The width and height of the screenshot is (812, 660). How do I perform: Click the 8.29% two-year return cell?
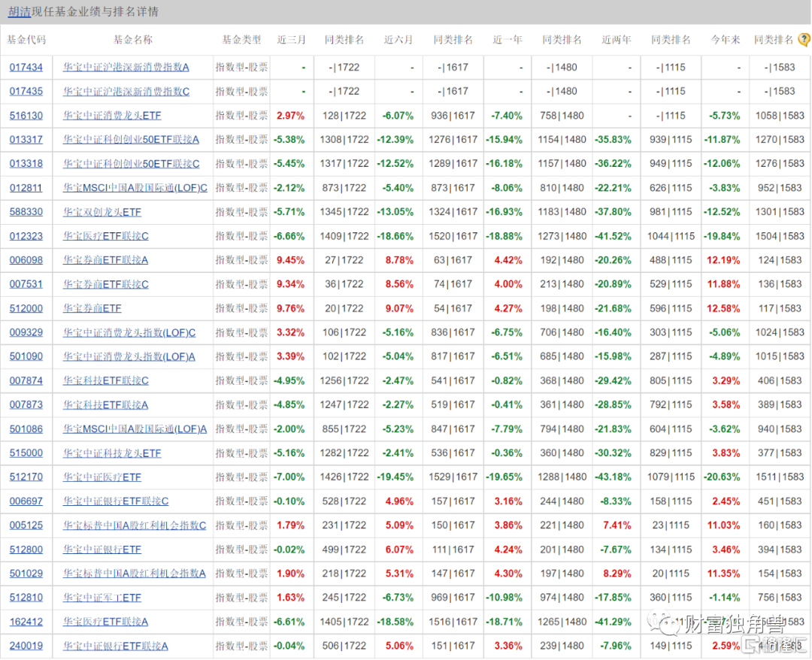(617, 573)
